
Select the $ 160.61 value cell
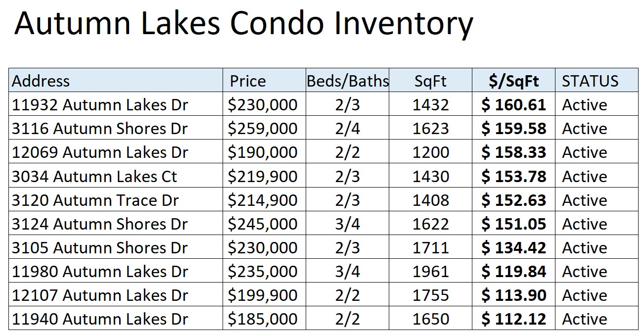(514, 104)
